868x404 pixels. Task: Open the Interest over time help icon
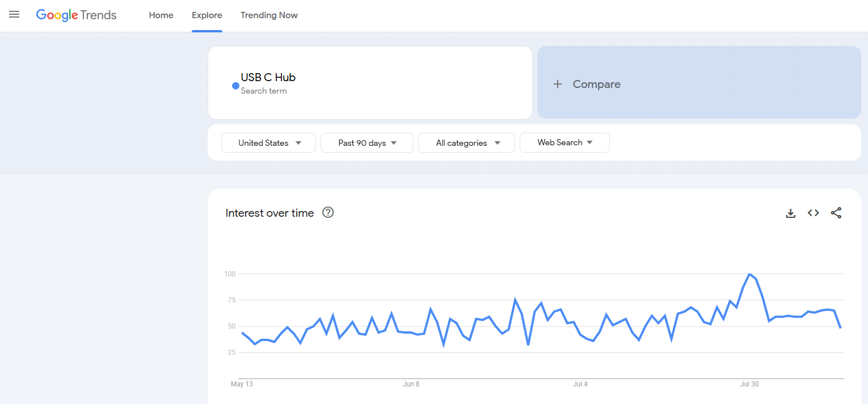(328, 213)
